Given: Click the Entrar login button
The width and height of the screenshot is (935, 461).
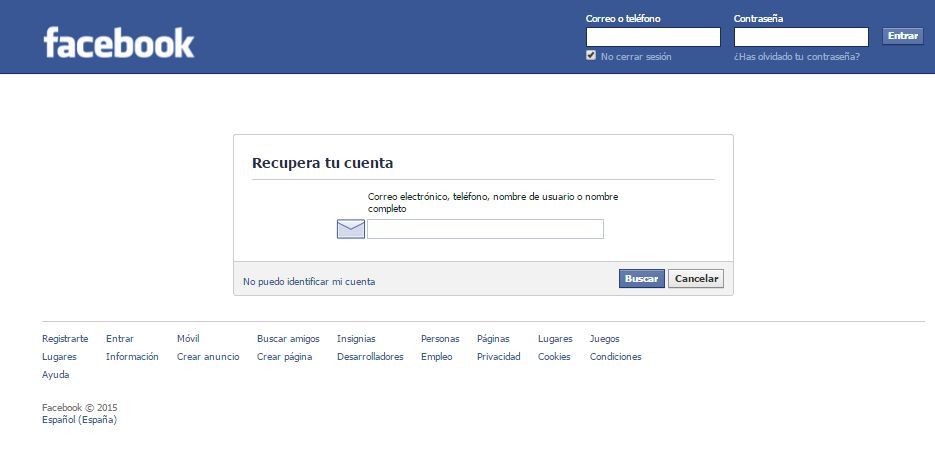Looking at the screenshot, I should pyautogui.click(x=903, y=36).
